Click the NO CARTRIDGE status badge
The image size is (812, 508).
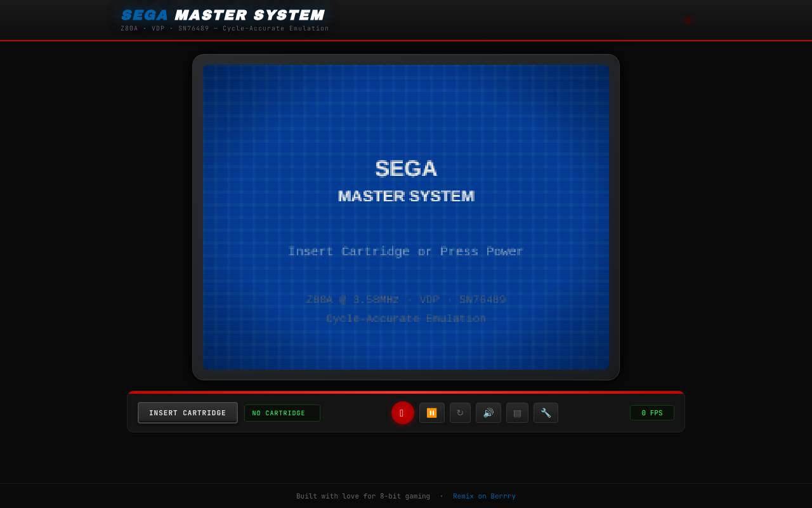(282, 413)
